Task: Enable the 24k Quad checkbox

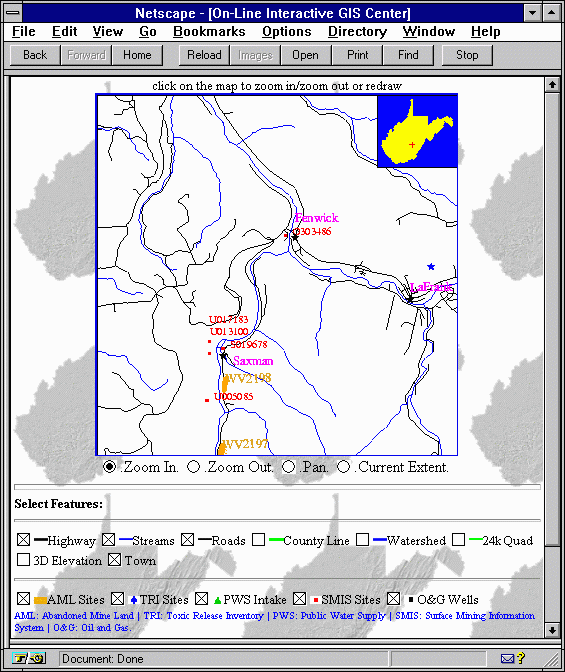Action: (459, 540)
